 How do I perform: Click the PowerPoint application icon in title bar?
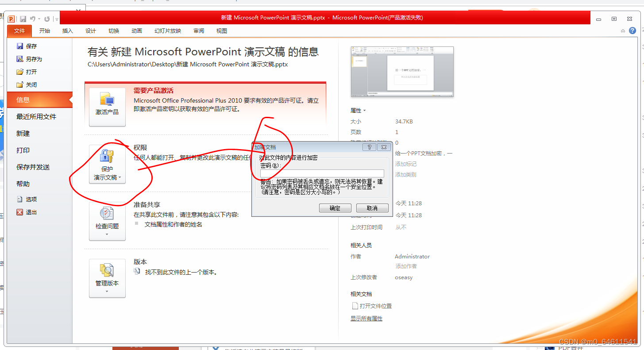click(11, 19)
